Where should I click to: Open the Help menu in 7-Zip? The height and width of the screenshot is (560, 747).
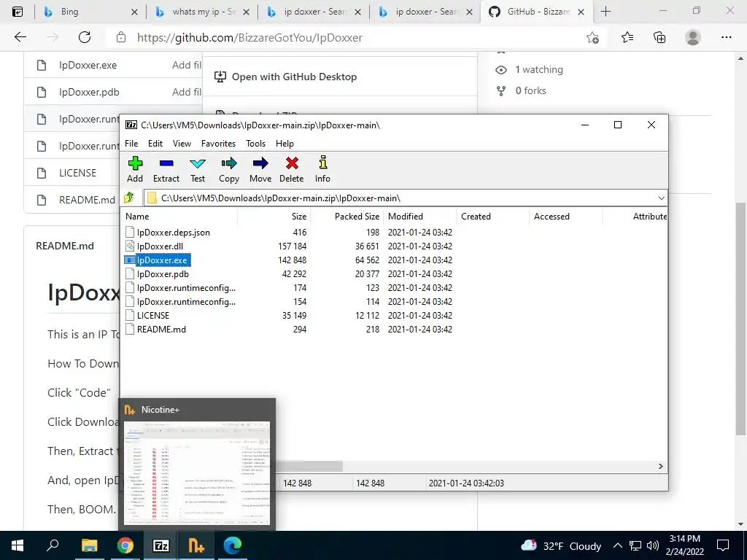[x=285, y=144]
